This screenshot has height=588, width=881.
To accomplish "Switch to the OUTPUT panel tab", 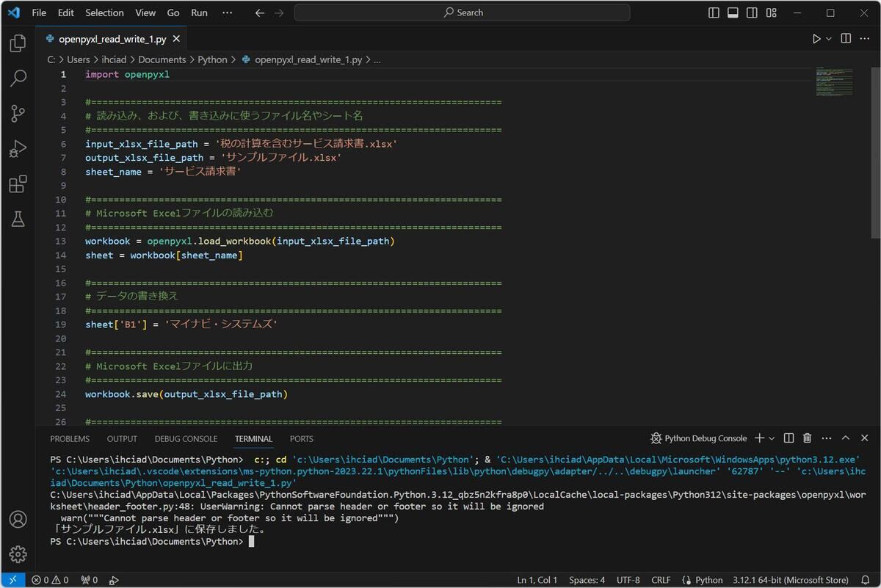I will point(122,439).
